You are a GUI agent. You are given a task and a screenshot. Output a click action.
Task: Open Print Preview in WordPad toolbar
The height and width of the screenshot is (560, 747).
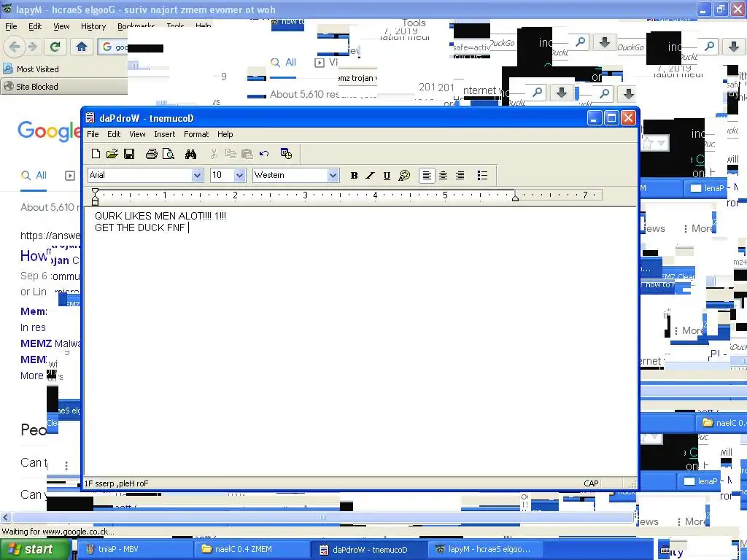[x=169, y=153]
